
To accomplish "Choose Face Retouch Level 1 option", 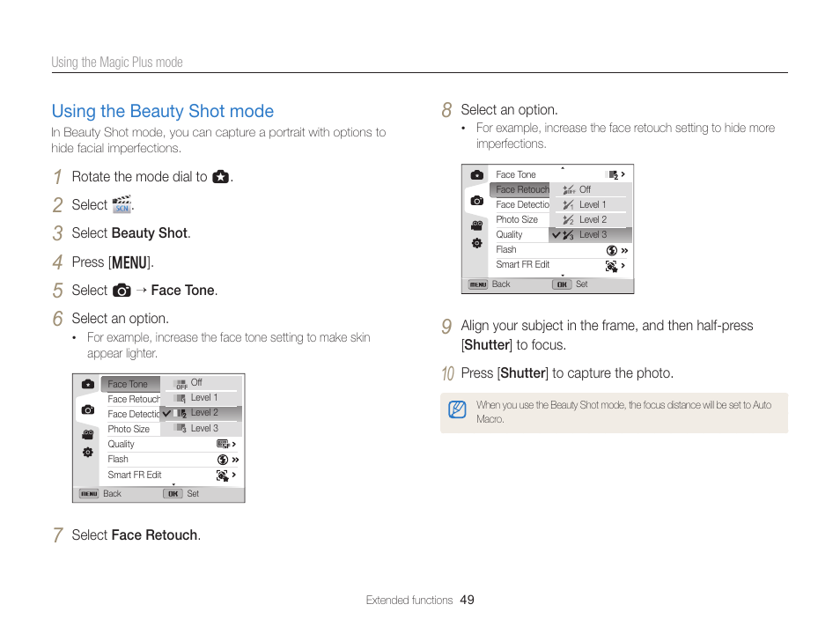I will tap(590, 204).
